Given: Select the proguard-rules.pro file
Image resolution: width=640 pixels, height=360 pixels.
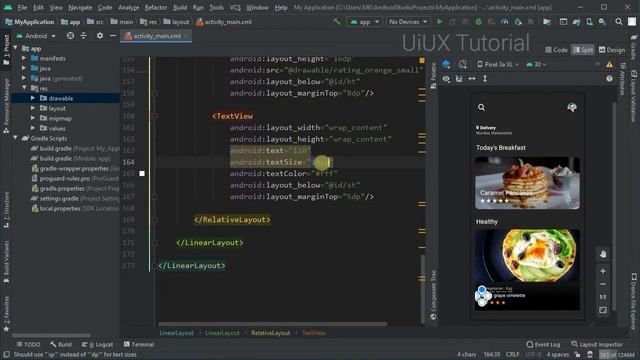Looking at the screenshot, I should coord(65,178).
